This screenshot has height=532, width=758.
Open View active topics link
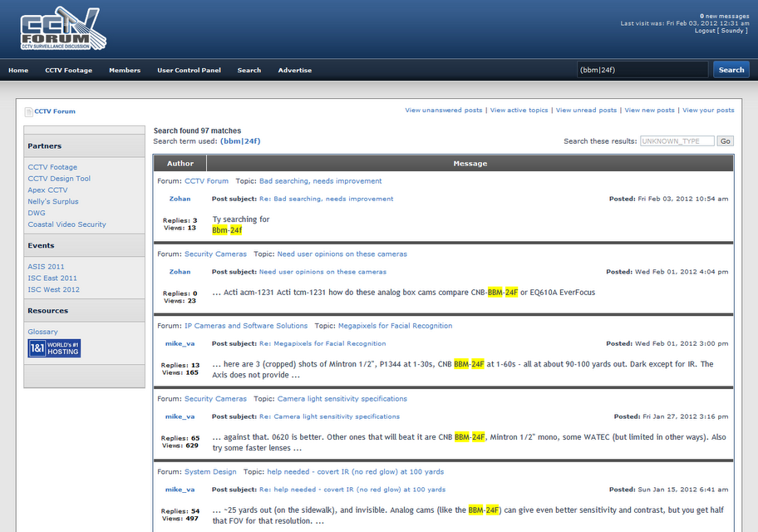519,110
